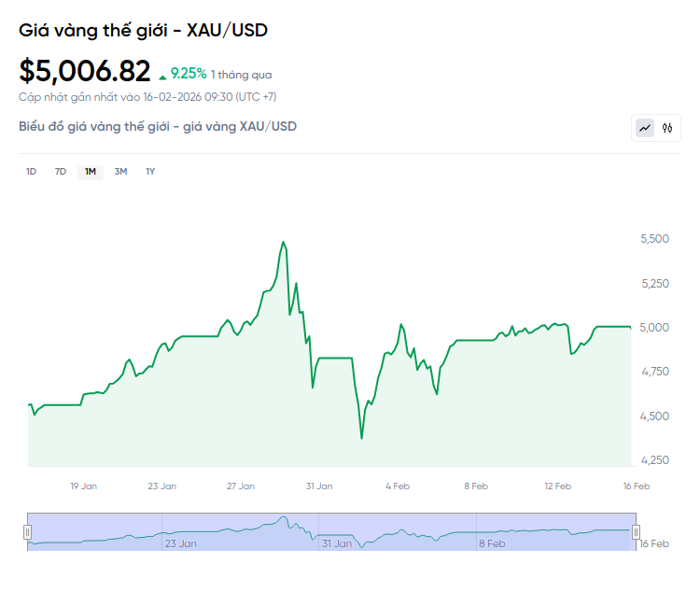700x592 pixels.
Task: Grab the right navigator range handle
Action: click(637, 532)
